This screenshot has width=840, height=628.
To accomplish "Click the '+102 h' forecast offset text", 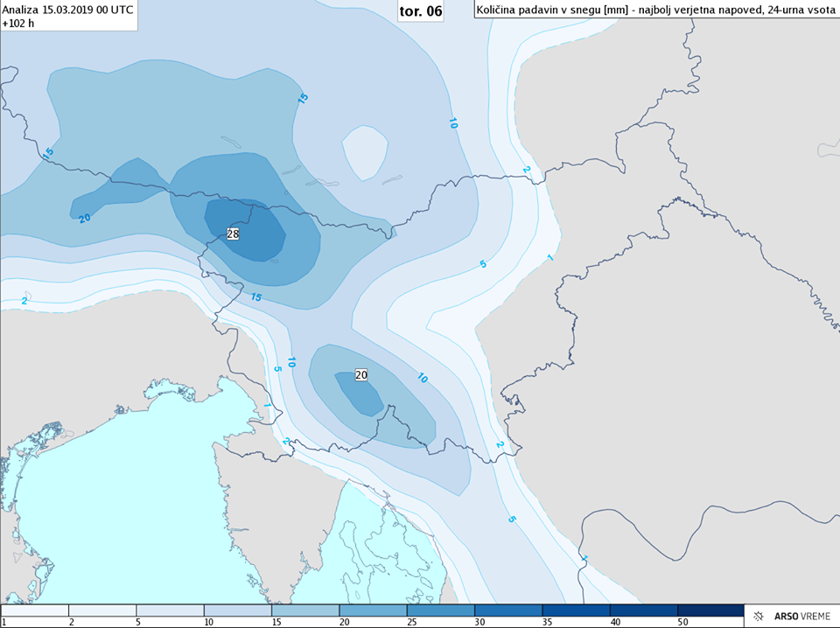I will point(19,23).
